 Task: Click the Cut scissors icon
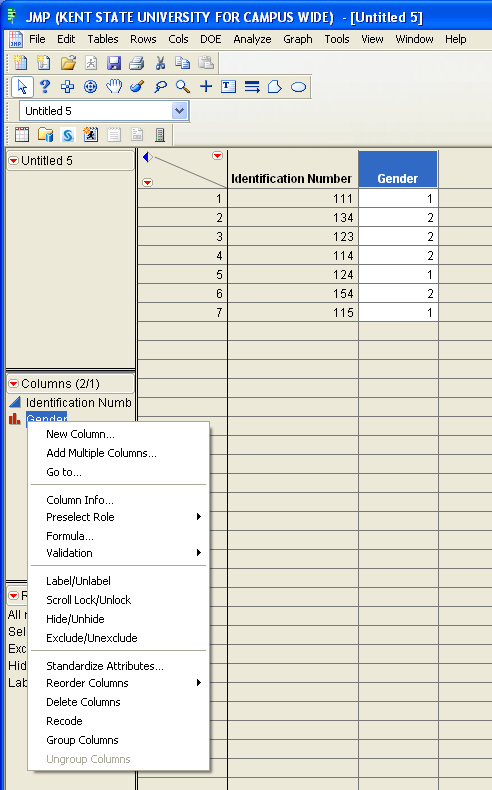[160, 62]
